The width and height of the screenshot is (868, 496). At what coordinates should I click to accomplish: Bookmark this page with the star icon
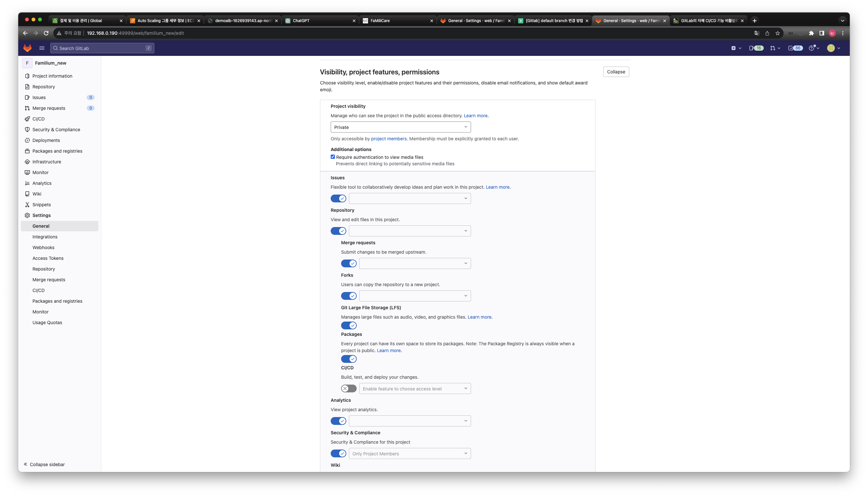778,33
